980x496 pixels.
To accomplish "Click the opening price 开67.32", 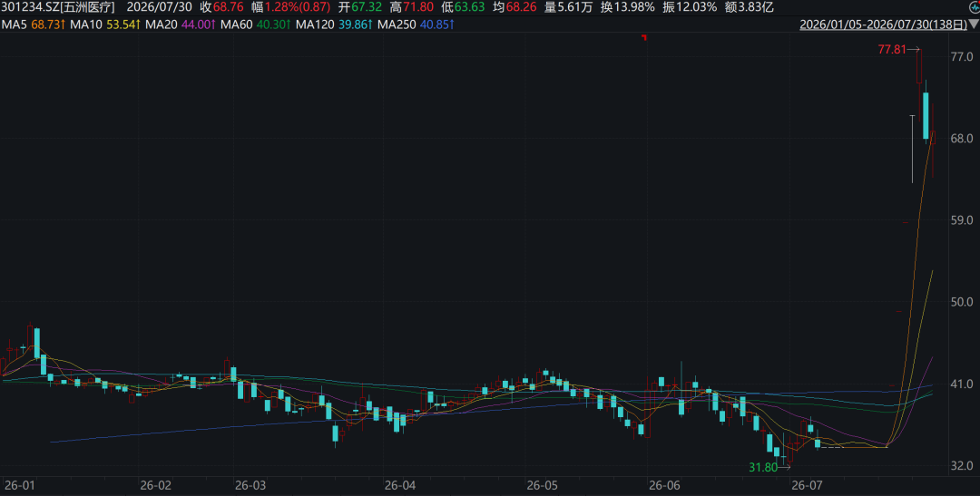I will (360, 7).
